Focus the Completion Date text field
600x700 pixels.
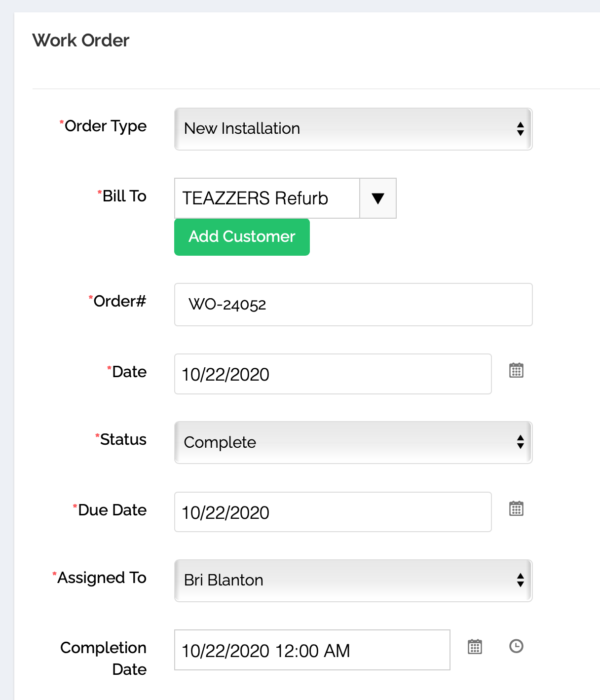[x=312, y=650]
